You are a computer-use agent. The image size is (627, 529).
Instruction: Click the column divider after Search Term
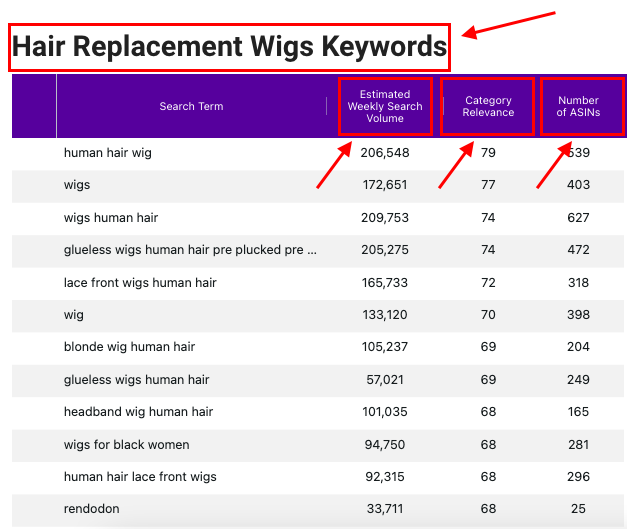[x=327, y=106]
